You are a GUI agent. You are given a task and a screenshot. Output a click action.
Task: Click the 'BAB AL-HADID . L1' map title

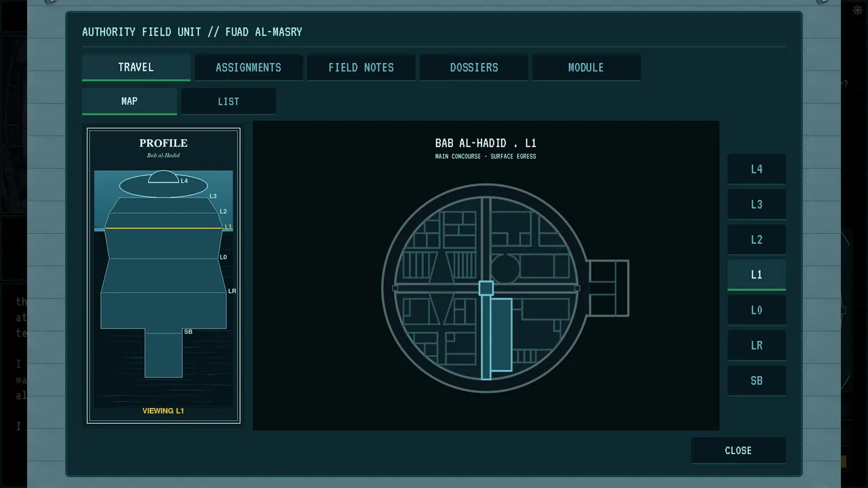(x=486, y=143)
